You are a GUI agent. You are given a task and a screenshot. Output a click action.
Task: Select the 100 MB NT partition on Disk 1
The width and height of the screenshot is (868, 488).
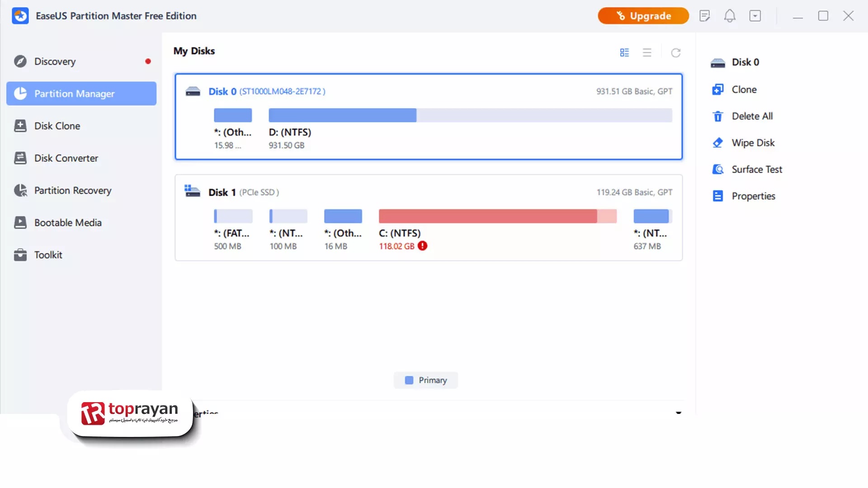tap(288, 216)
